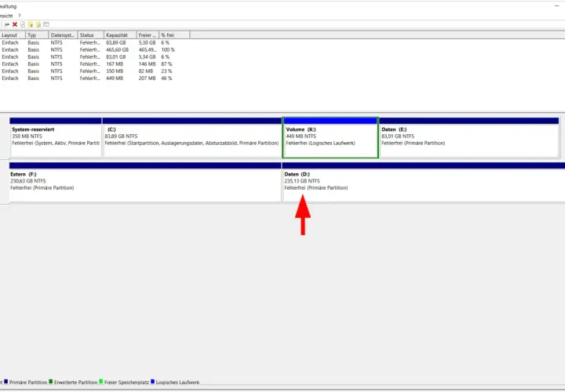Viewport: 565px width, 392px height.
Task: Click the 87 % free cell
Action: pos(166,64)
